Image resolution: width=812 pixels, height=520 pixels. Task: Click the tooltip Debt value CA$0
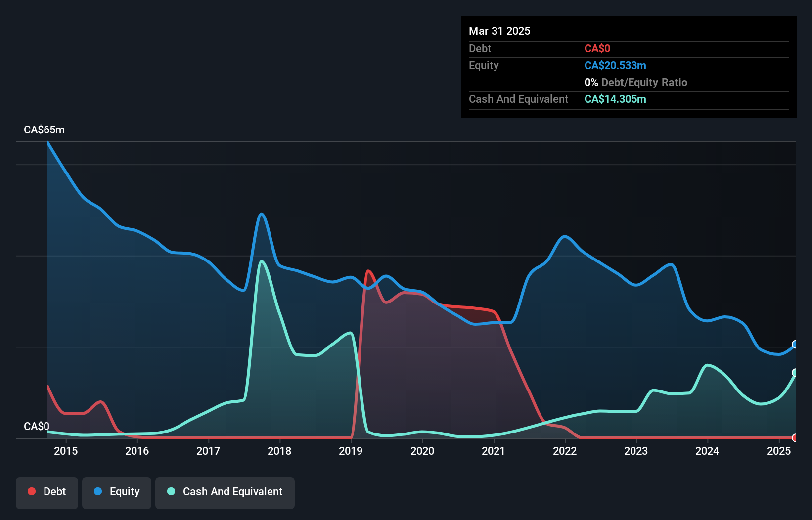[x=597, y=49]
